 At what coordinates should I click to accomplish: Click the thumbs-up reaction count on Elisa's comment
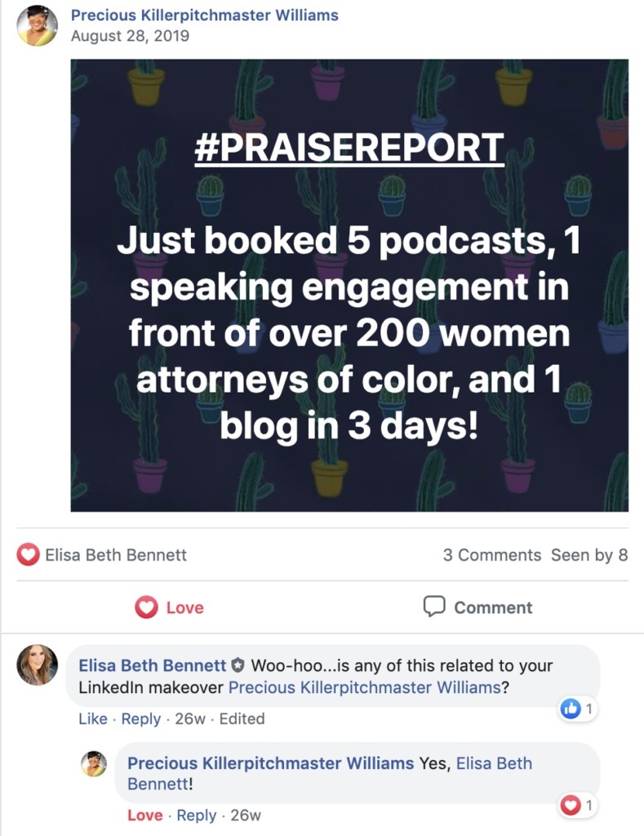[x=579, y=709]
